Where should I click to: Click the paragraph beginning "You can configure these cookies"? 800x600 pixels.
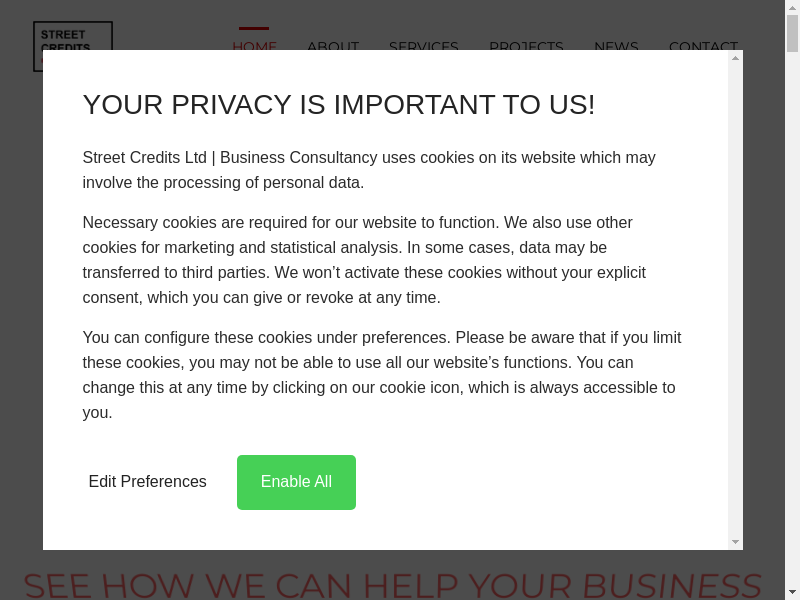click(x=381, y=375)
